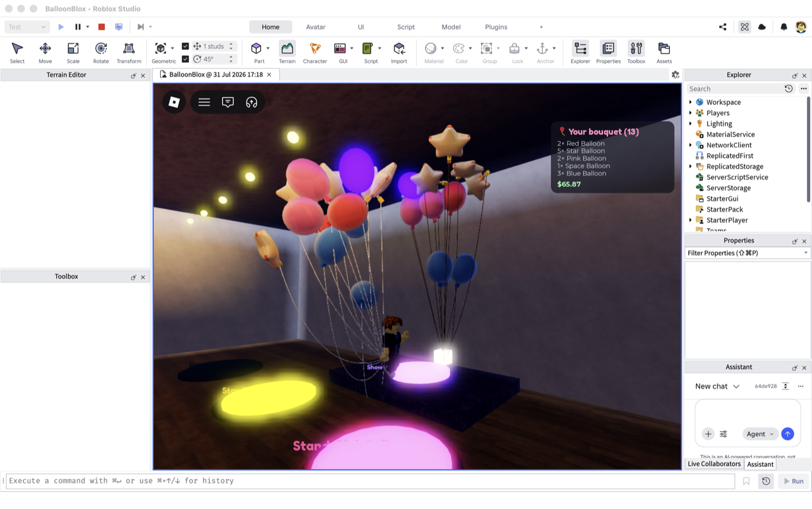Image resolution: width=812 pixels, height=509 pixels.
Task: Click the user avatar icon
Action: [x=801, y=27]
